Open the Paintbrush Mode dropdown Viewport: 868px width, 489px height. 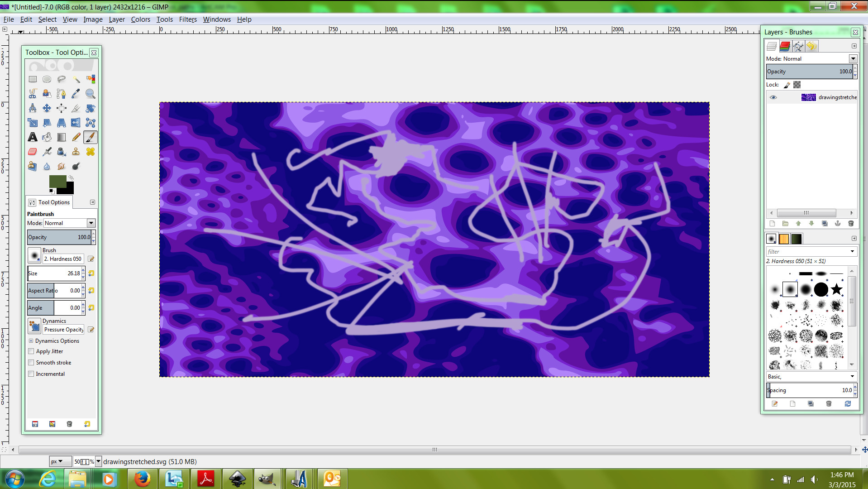coord(69,223)
